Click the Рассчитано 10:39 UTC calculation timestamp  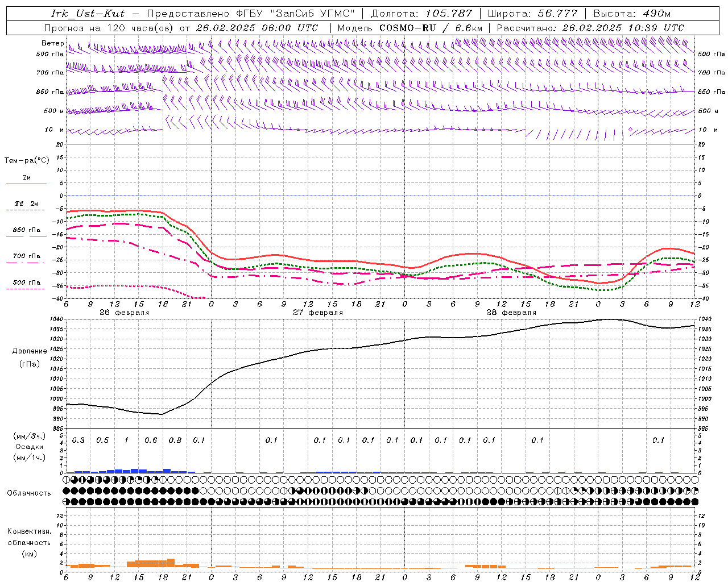590,28
